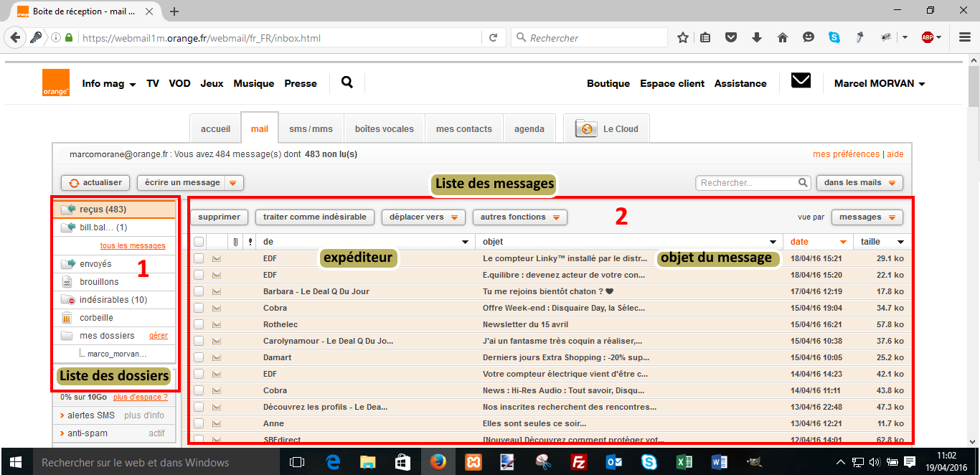Click the Orange logo
This screenshot has height=475, width=980.
56,82
